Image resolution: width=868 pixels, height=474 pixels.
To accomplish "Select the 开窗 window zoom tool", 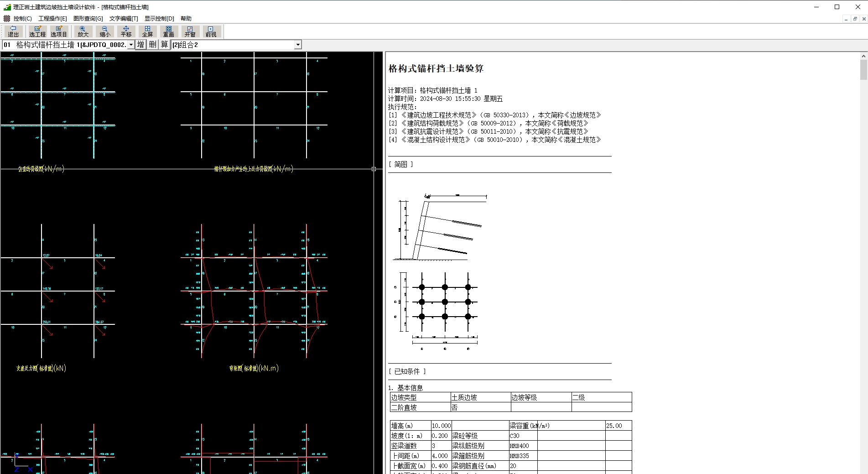I will pos(190,31).
